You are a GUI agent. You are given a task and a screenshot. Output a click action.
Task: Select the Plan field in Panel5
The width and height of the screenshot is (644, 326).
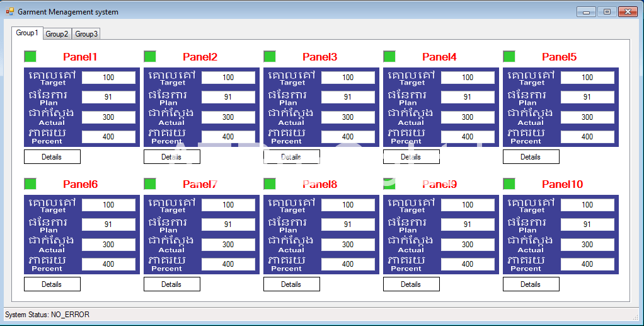click(x=587, y=97)
